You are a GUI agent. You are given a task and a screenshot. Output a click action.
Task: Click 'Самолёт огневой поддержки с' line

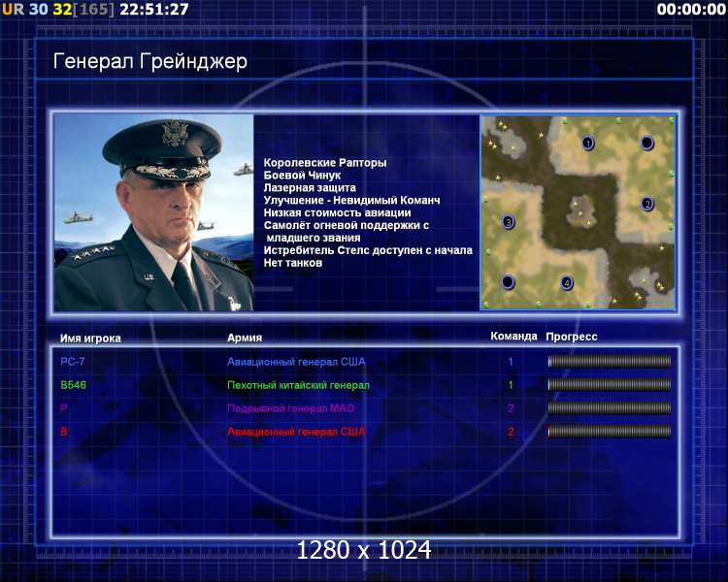[x=347, y=225]
